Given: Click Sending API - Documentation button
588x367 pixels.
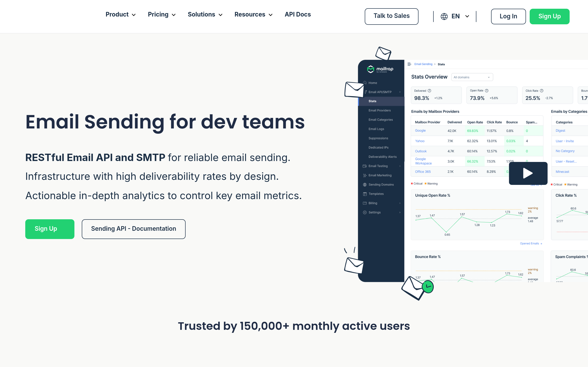Looking at the screenshot, I should point(133,229).
